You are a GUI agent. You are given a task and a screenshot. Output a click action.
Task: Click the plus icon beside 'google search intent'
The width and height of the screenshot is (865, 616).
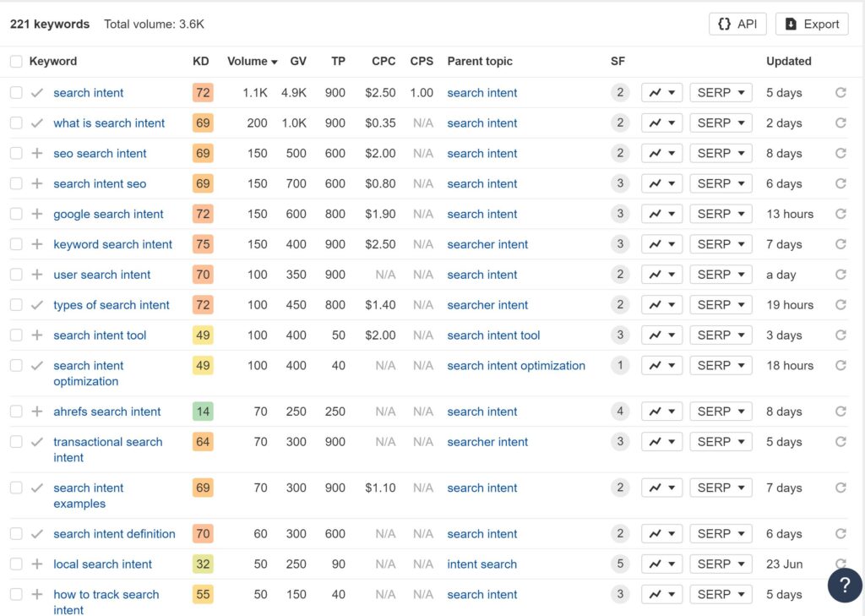point(36,214)
